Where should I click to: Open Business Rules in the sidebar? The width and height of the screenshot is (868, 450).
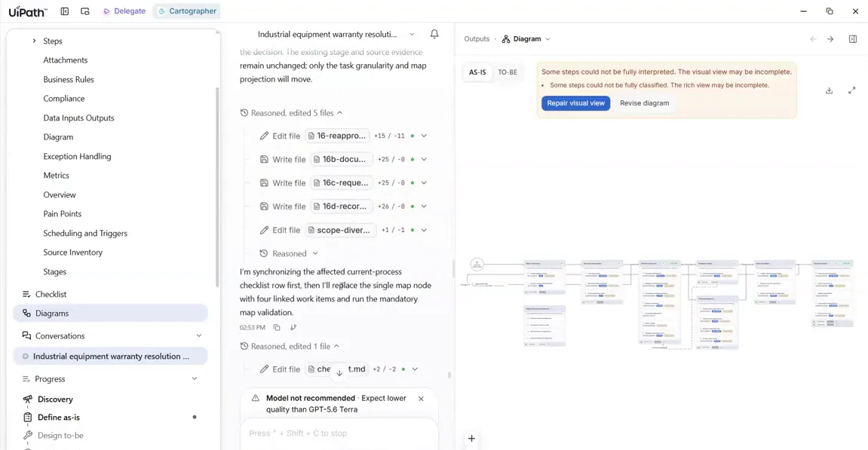[x=69, y=80]
